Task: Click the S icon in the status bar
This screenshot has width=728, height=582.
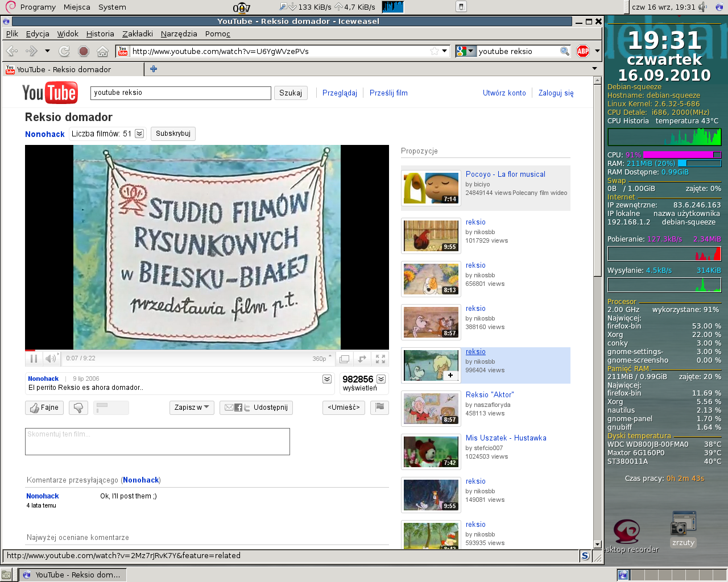Action: click(585, 555)
